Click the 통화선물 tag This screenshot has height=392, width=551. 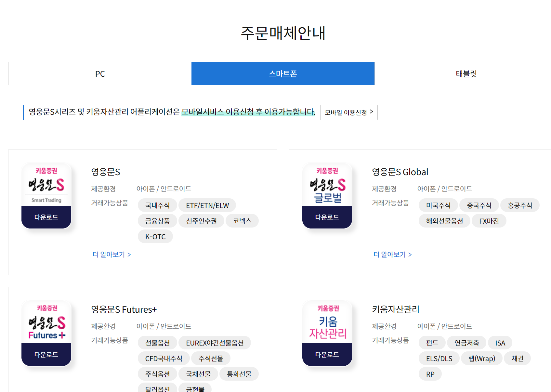click(x=239, y=374)
